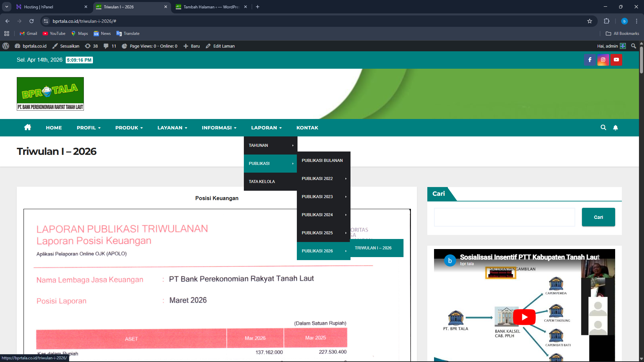Viewport: 644px width, 362px height.
Task: Open the Facebook social icon
Action: (590, 60)
